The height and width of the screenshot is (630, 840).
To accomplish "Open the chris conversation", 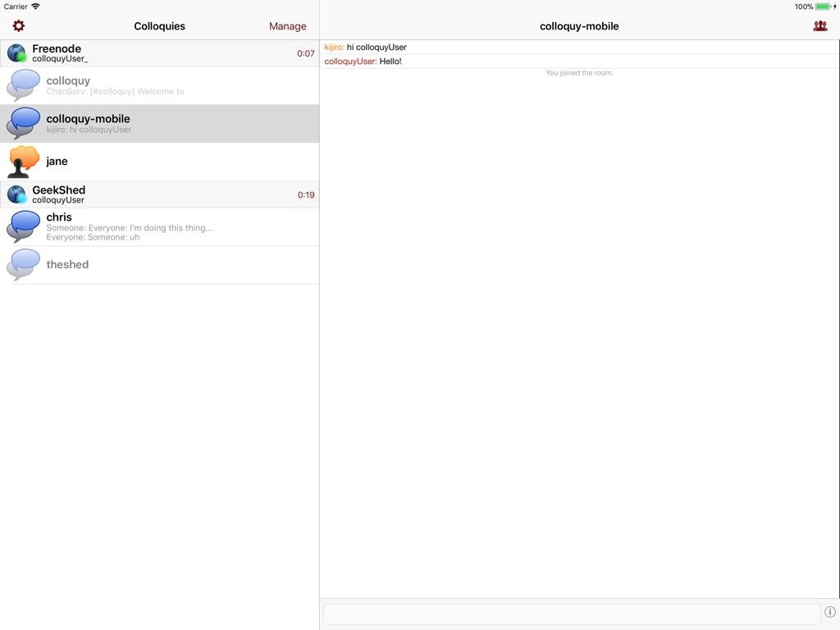I will (x=160, y=227).
